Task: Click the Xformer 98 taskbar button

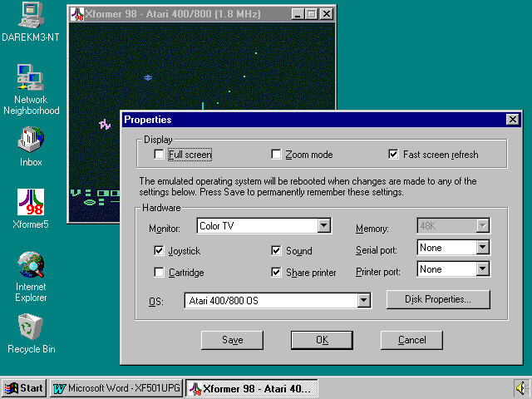Action: (x=251, y=388)
